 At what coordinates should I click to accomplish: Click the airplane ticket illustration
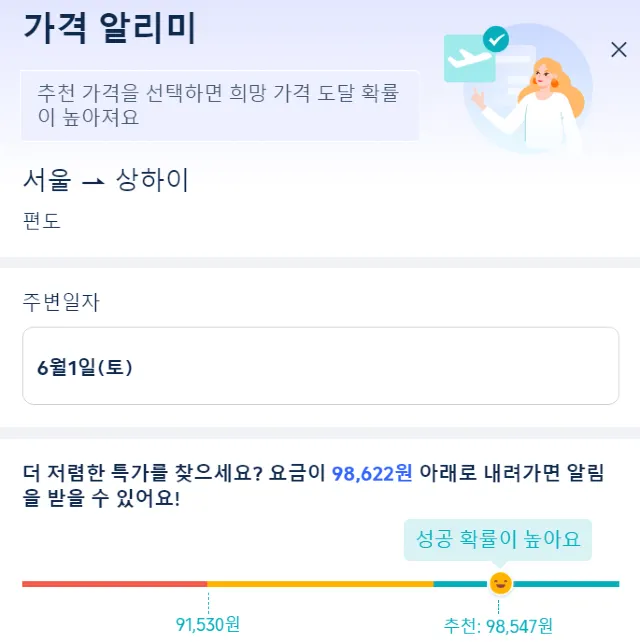(x=469, y=61)
